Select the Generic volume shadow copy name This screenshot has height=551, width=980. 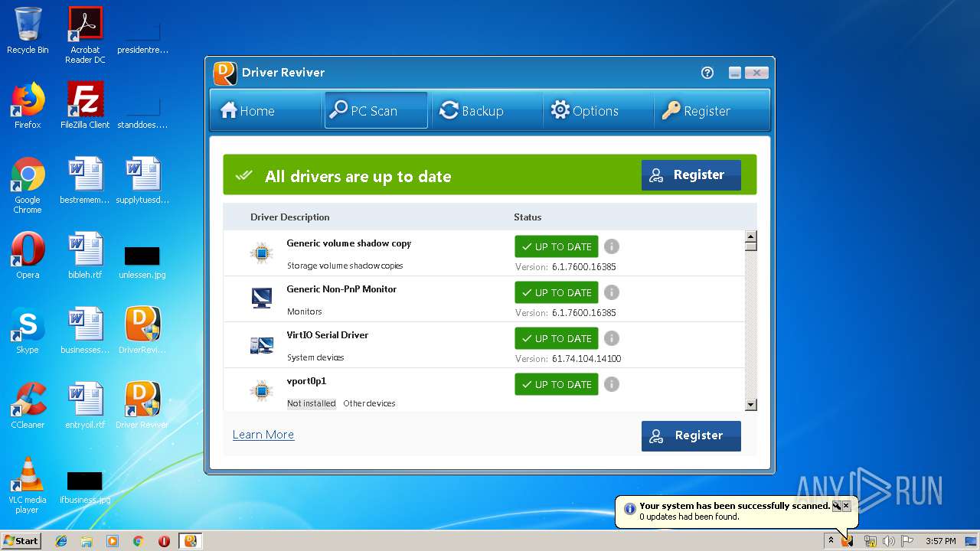(349, 243)
